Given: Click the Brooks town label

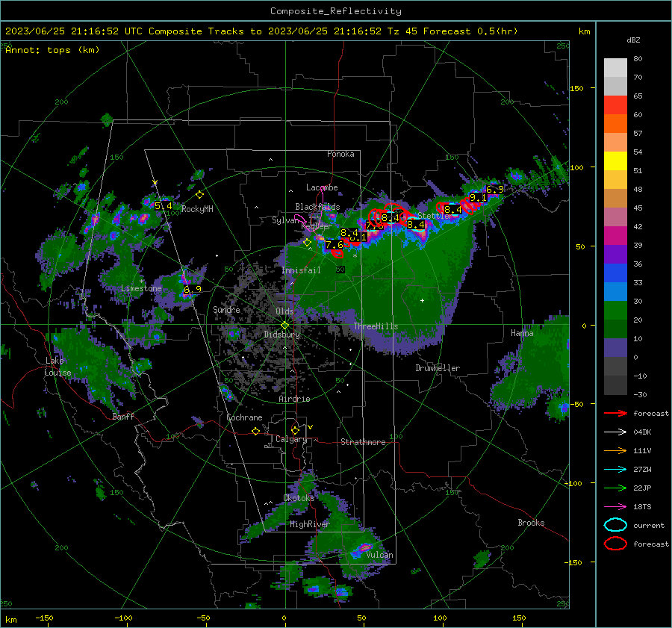Looking at the screenshot, I should 531,523.
